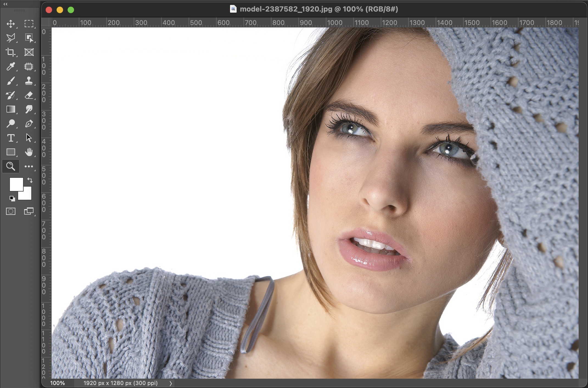Click the 100% zoom level field
The image size is (588, 388).
point(58,383)
